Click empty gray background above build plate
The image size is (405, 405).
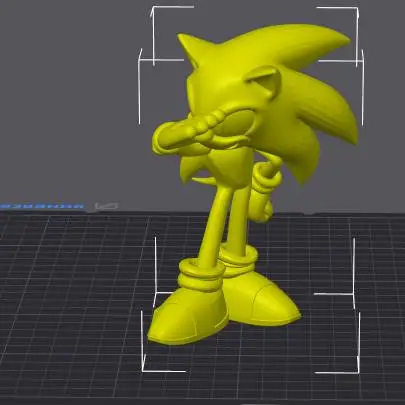click(x=67, y=100)
